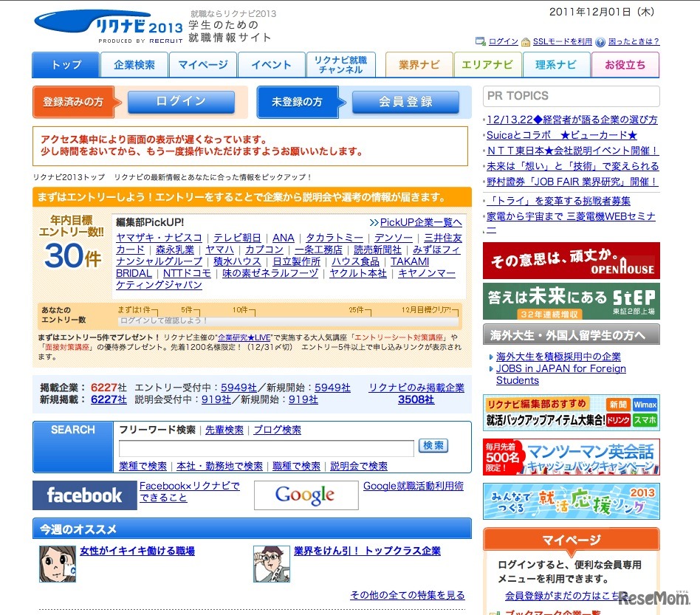Image resolution: width=700 pixels, height=615 pixels.
Task: Open JOBS in JAPAN for Foreign Students
Action: pyautogui.click(x=561, y=374)
